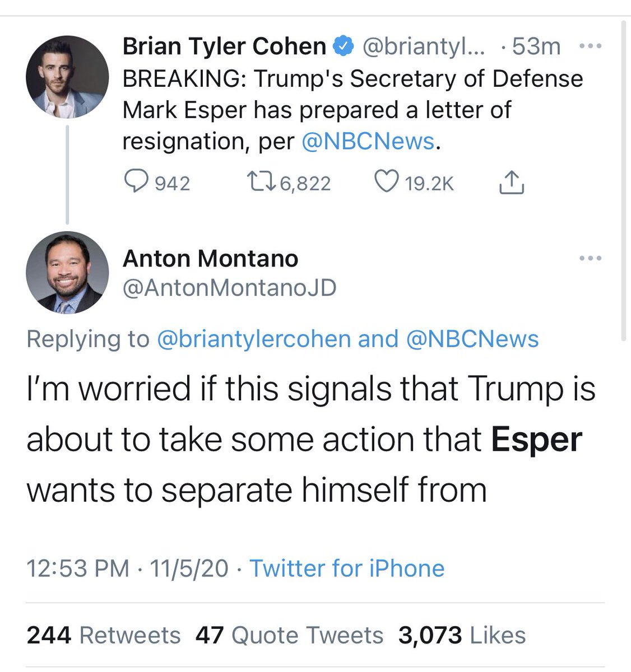The width and height of the screenshot is (631, 672).
Task: Click the Brian Tyler Cohen display name
Action: (224, 46)
